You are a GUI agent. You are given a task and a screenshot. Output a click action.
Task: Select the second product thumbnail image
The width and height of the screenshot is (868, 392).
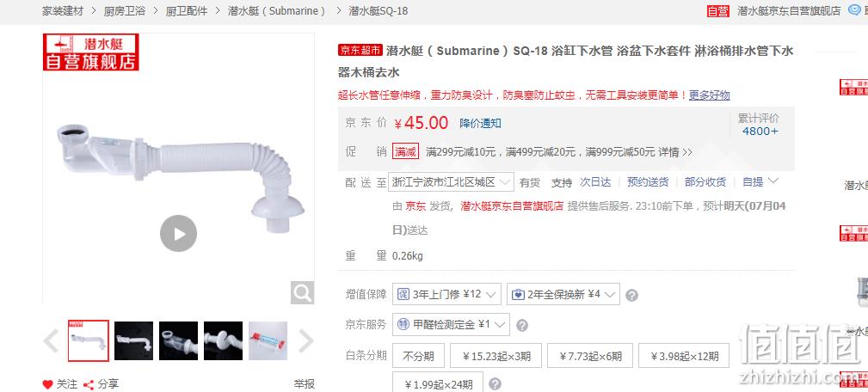(x=134, y=340)
